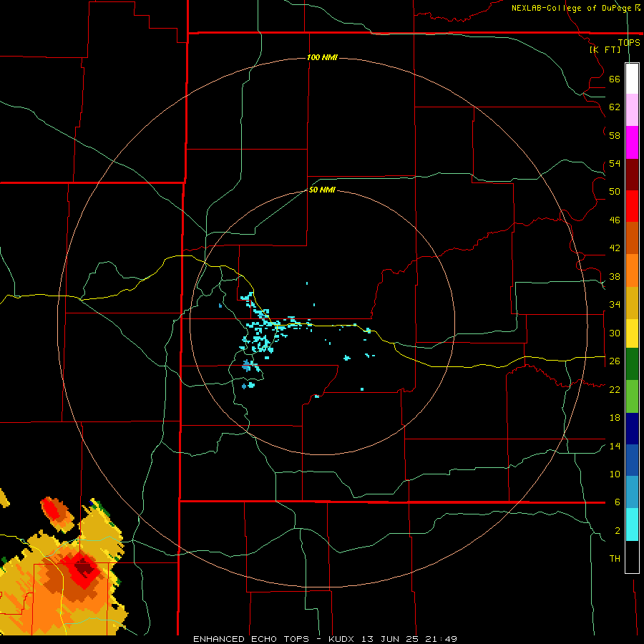Click the navy 14-18 kft legend swatch
The height and width of the screenshot is (644, 644).
[632, 429]
